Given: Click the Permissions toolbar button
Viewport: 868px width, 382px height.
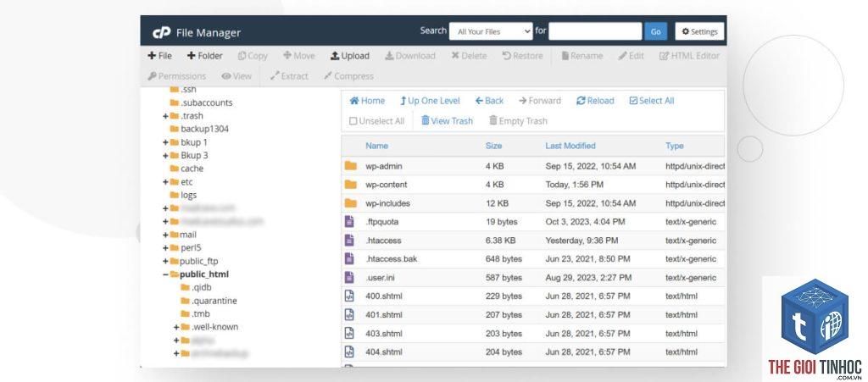Looking at the screenshot, I should (176, 76).
